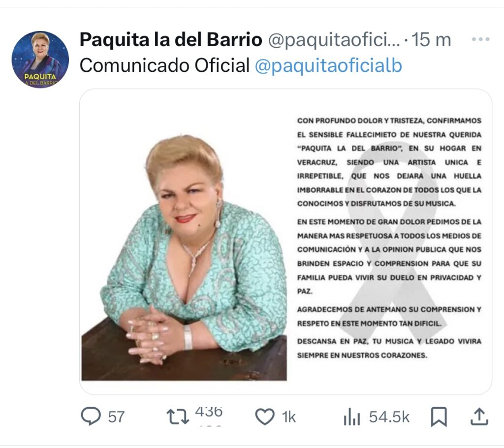Share the tweet via upload icon
The width and height of the screenshot is (504, 448).
pos(479,417)
